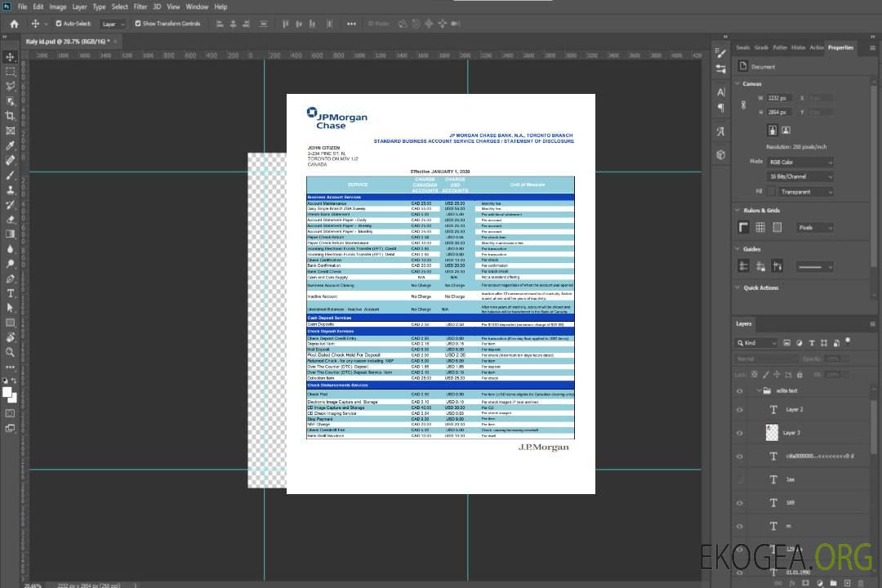Collapse the Rulers & Grids section

click(737, 211)
